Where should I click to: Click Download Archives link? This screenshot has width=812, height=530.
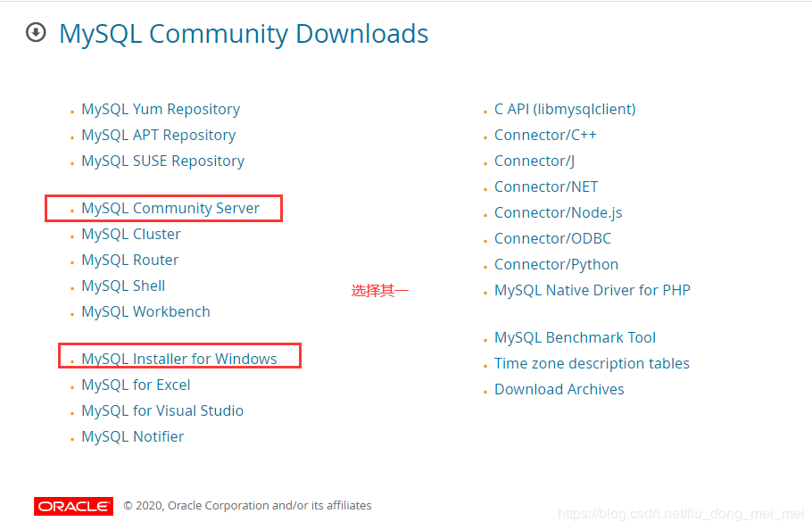tap(559, 389)
